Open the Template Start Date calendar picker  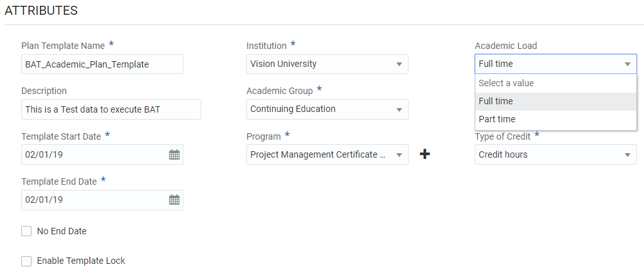pyautogui.click(x=174, y=154)
